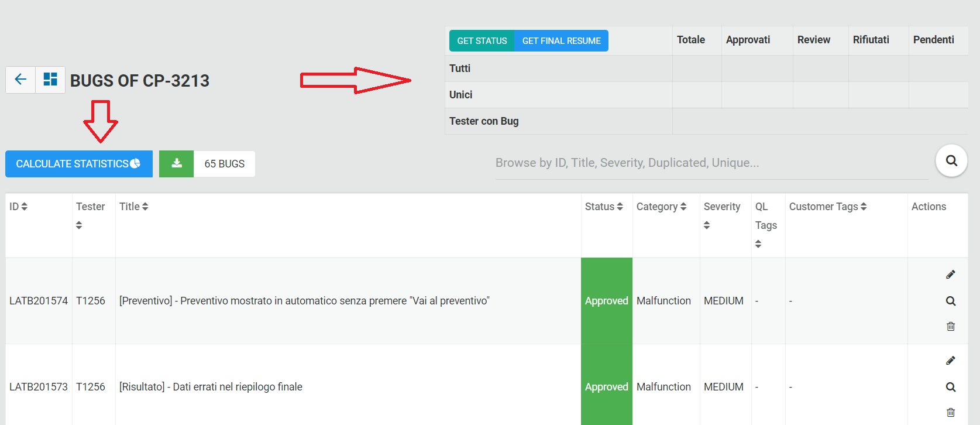Delete bug LATB201574 using the trash icon

tap(951, 326)
